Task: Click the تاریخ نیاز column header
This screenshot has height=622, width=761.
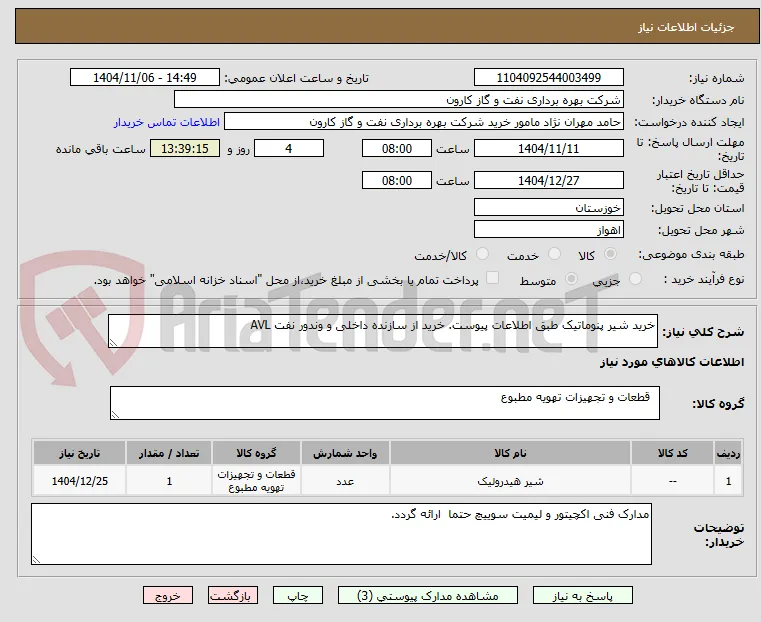Action: [x=80, y=453]
